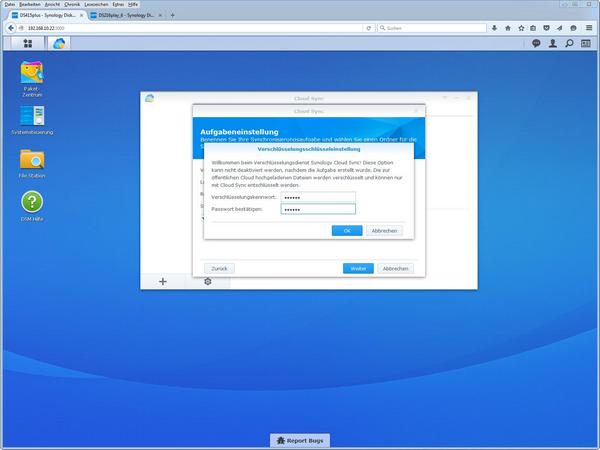Open DSM Hilfe desktop icon
This screenshot has width=600, height=450.
[x=32, y=206]
